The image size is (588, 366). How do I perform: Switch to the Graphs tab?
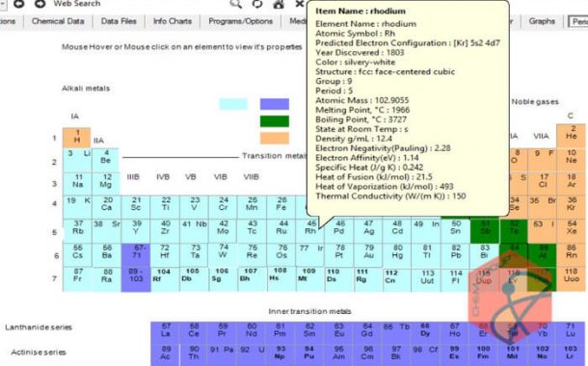pyautogui.click(x=542, y=21)
